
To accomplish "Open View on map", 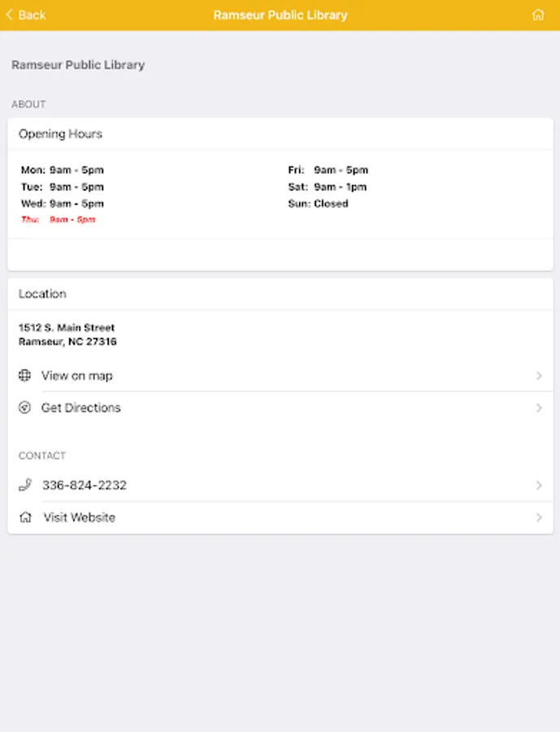I will [77, 376].
